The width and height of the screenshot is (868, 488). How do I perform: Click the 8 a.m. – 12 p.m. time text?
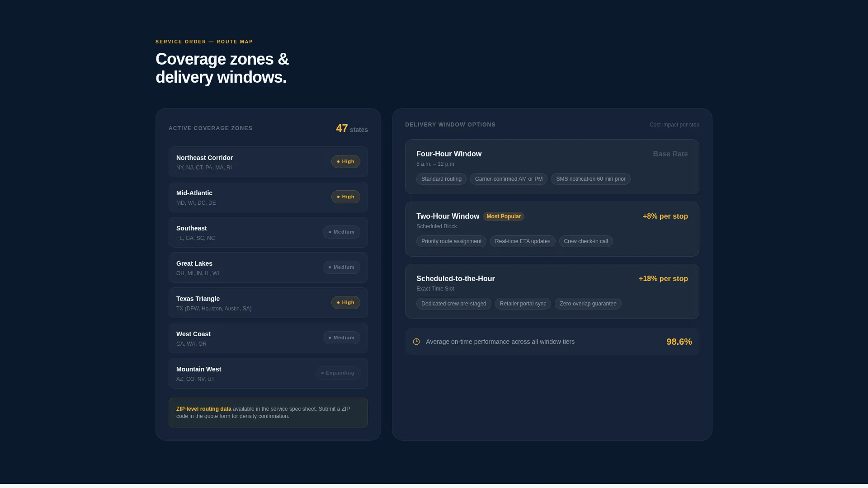point(436,164)
